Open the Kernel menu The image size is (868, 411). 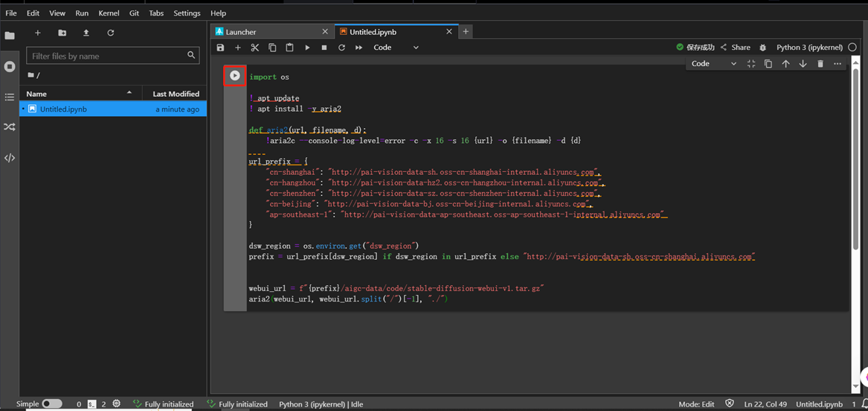coord(109,13)
